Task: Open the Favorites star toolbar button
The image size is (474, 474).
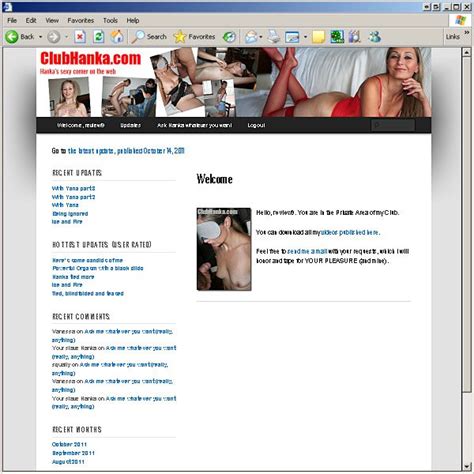Action: pyautogui.click(x=194, y=37)
